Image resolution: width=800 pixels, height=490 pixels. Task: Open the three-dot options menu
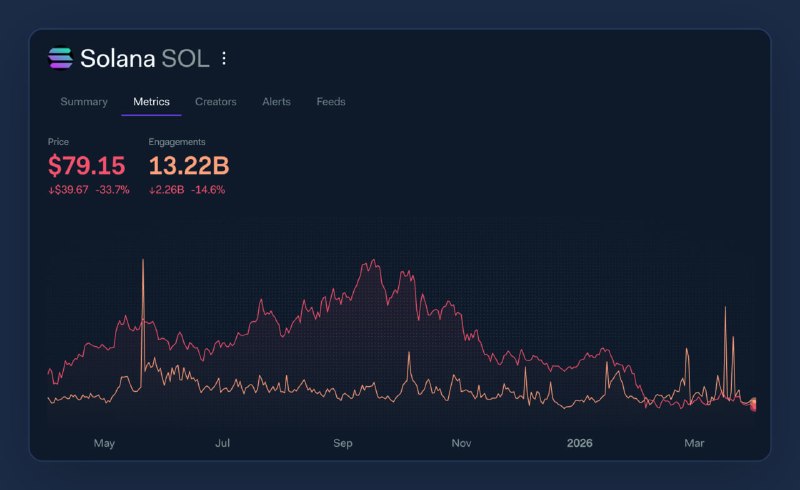(x=224, y=59)
